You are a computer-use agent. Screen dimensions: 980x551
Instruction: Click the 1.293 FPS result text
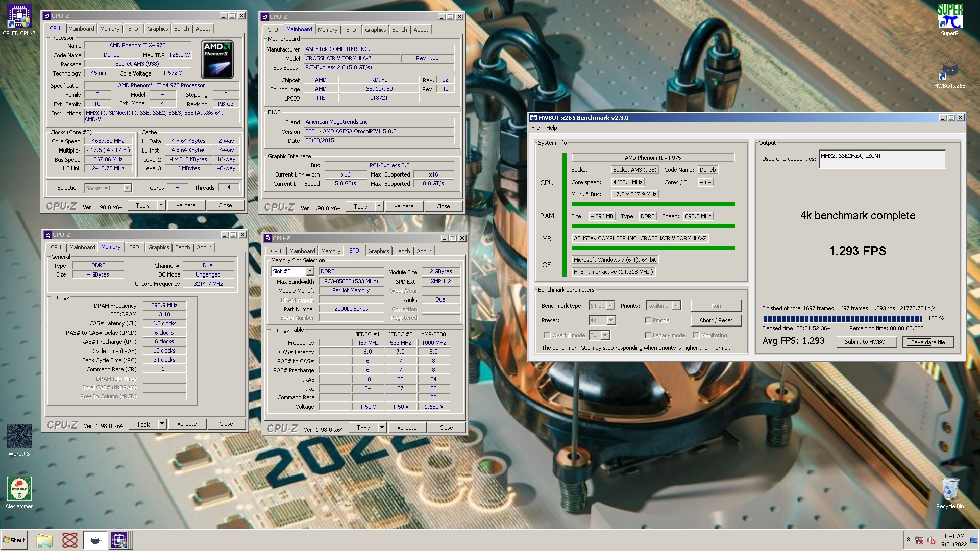click(857, 251)
